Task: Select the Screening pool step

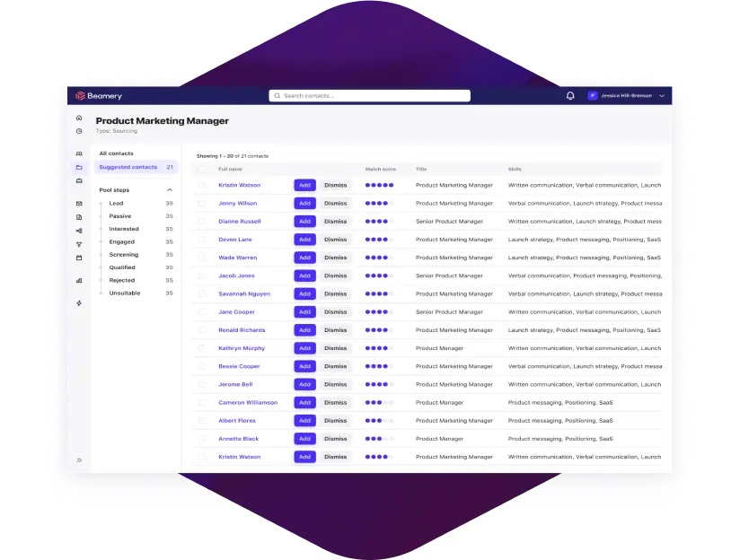Action: pos(124,255)
